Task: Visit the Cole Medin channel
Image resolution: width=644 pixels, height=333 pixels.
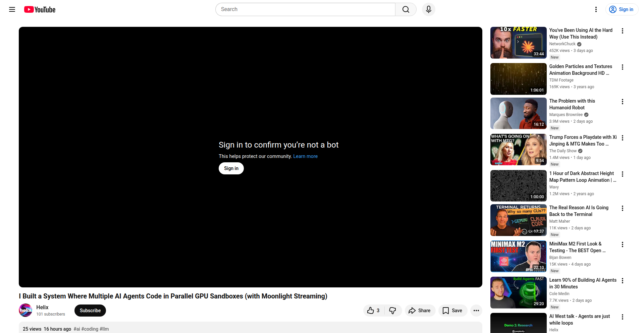Action: click(559, 294)
